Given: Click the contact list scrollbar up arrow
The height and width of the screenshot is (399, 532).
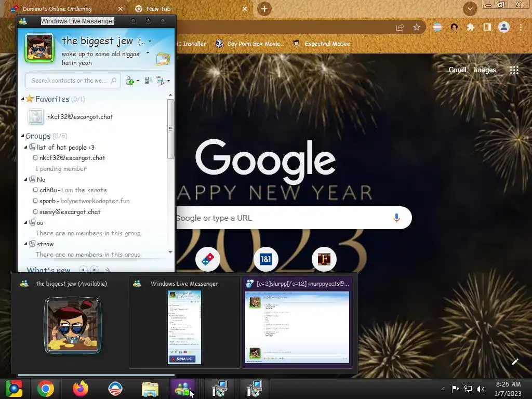Looking at the screenshot, I should click(170, 96).
